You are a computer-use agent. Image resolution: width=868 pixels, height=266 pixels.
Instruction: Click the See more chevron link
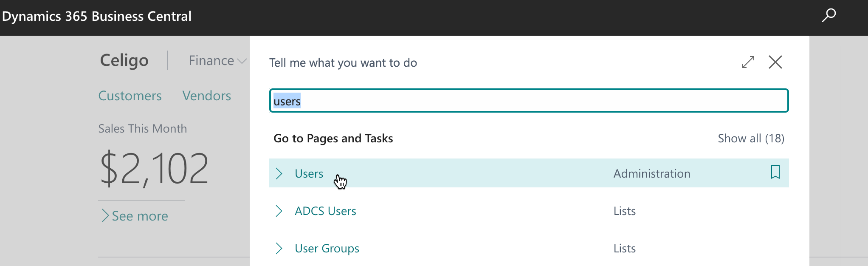[x=135, y=216]
